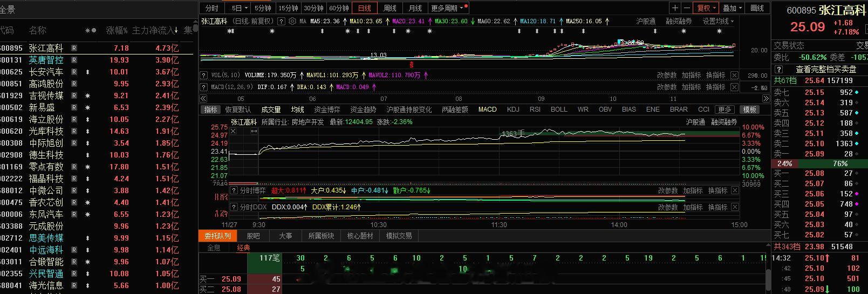The width and height of the screenshot is (868, 294).
Task: Click the help icon for 分时DDX
Action: pos(234,207)
